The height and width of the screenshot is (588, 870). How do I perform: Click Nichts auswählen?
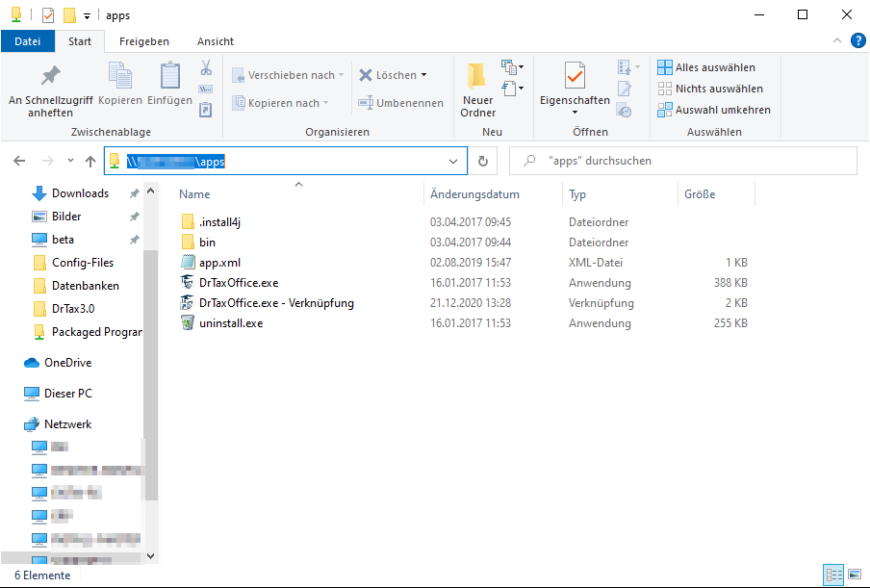coord(710,89)
